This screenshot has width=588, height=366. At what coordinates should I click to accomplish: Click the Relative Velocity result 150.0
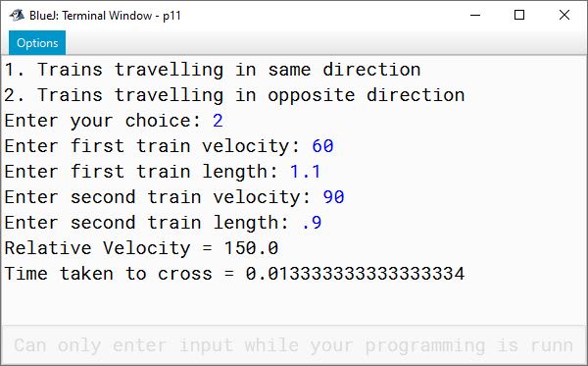(251, 248)
